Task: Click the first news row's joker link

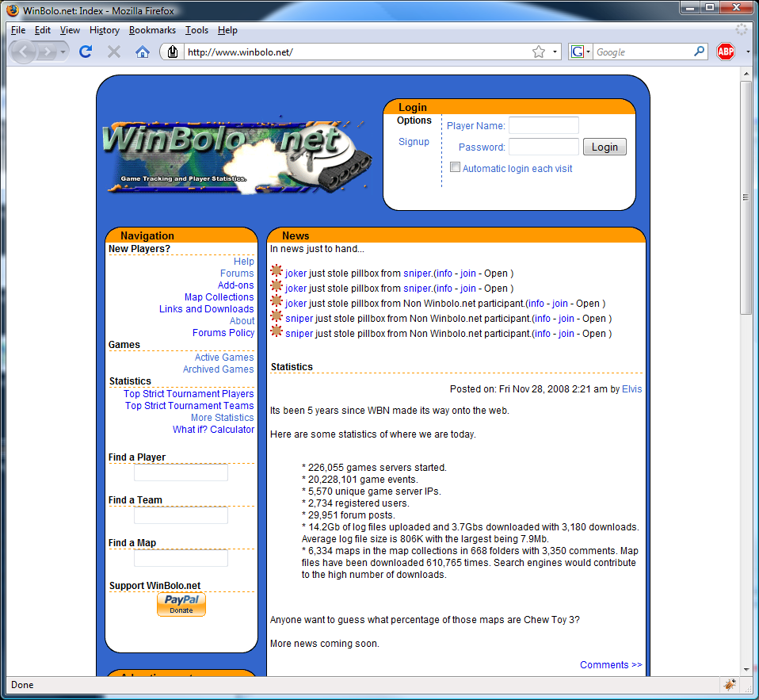Action: click(x=296, y=273)
